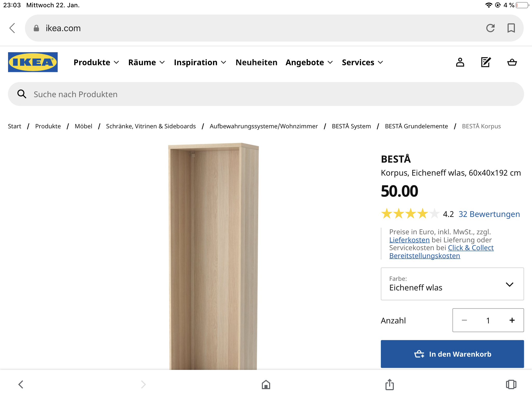Open the Inspiration menu item
This screenshot has height=399, width=532.
pyautogui.click(x=200, y=62)
